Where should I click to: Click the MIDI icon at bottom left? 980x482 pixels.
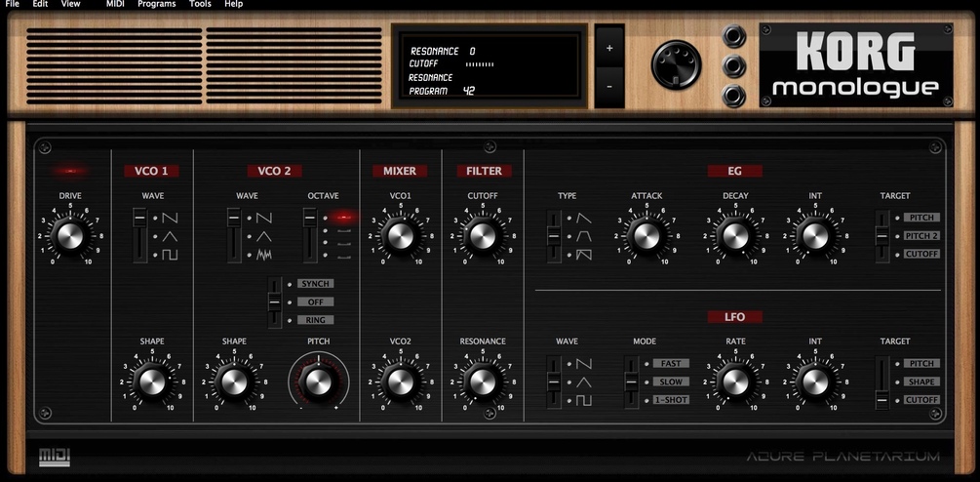click(55, 457)
